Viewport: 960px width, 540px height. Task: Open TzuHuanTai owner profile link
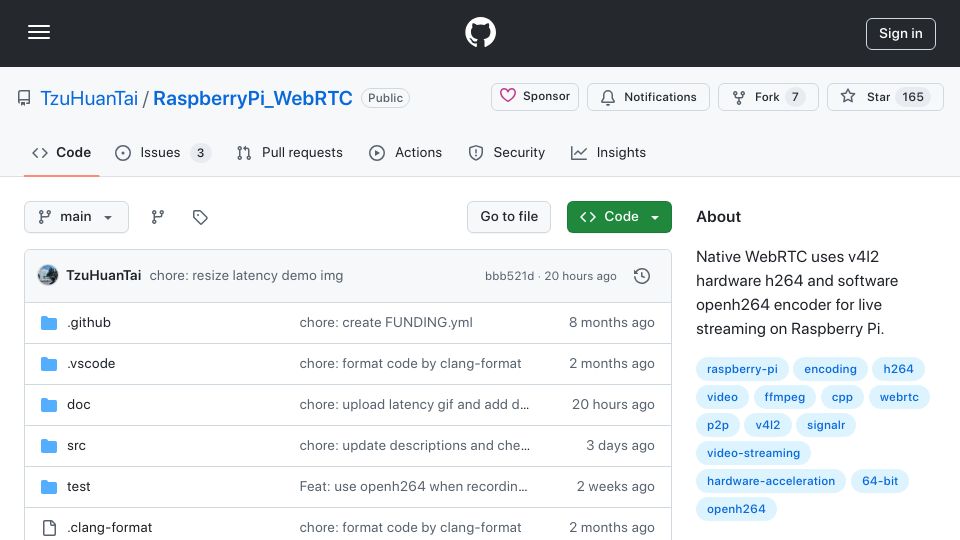coord(89,98)
